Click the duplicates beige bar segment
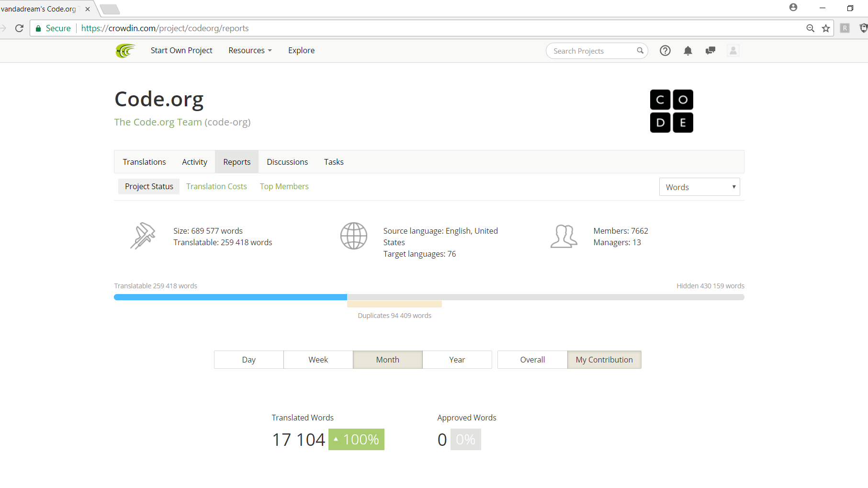The height and width of the screenshot is (488, 868). 395,304
